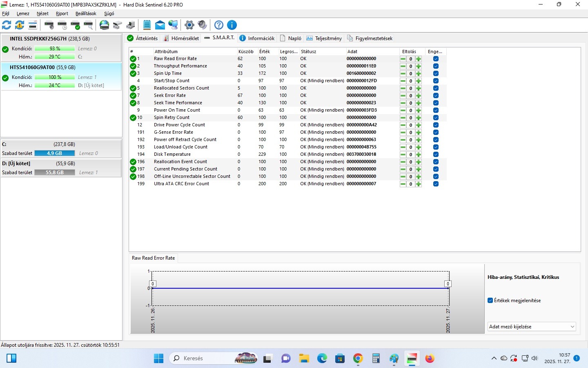Open the Lemez menu
This screenshot has height=368, width=588.
pos(23,13)
